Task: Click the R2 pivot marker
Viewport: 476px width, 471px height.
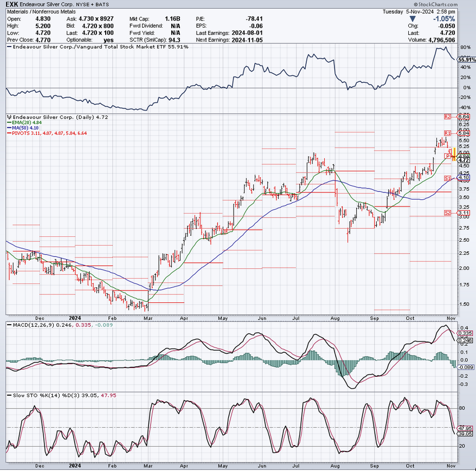Action: click(447, 117)
